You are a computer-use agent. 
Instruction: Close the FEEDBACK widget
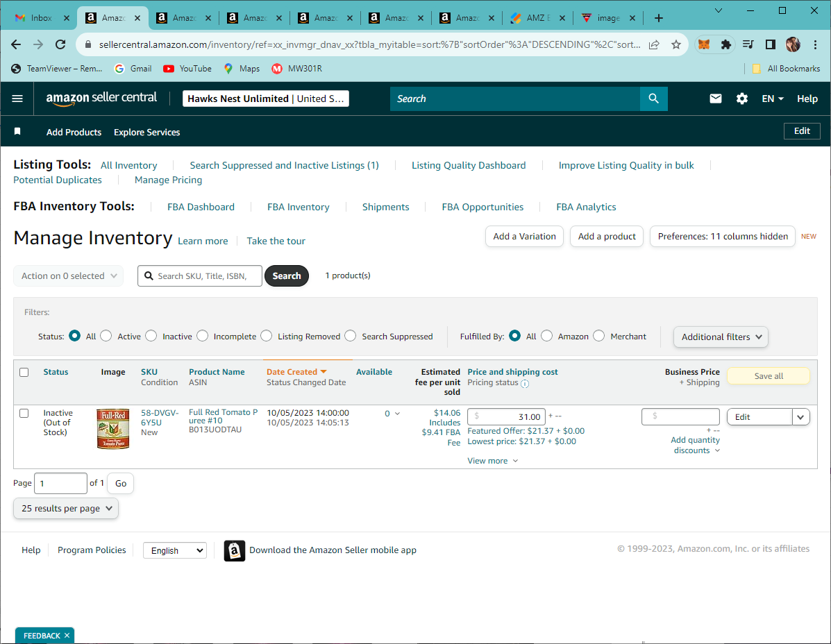[x=67, y=636]
